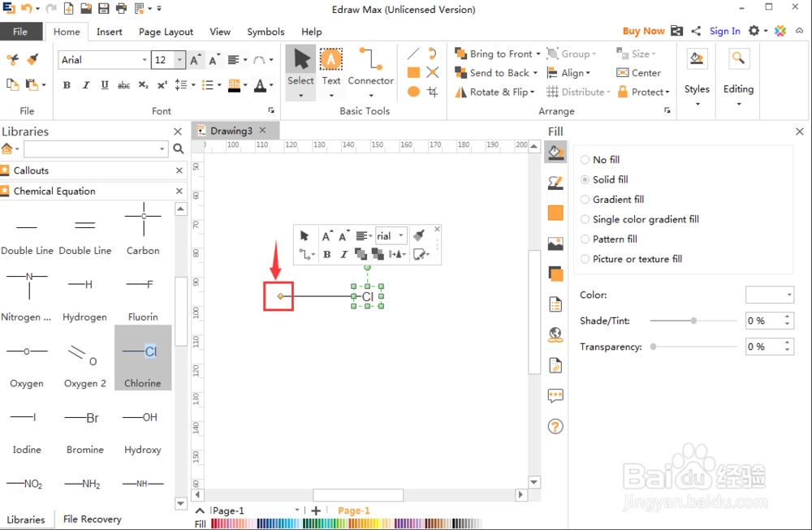
Task: Click the Sign In link
Action: pos(724,31)
